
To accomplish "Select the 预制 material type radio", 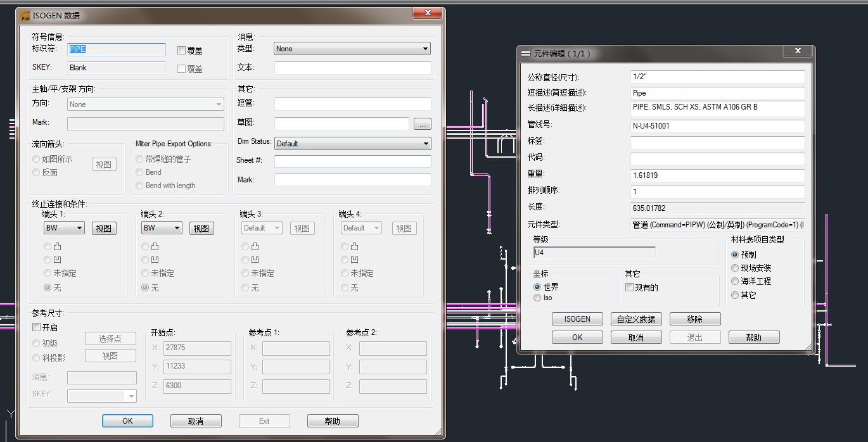I will tap(735, 254).
